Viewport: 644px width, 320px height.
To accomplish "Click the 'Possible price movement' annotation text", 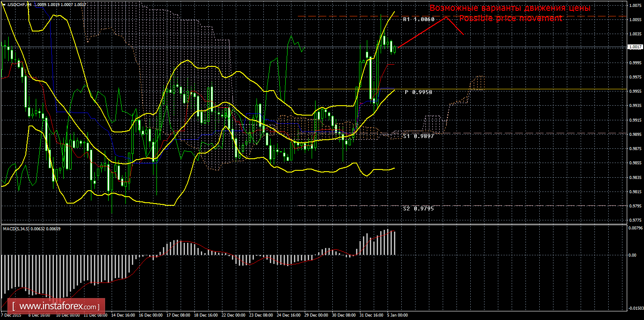I will pyautogui.click(x=510, y=18).
